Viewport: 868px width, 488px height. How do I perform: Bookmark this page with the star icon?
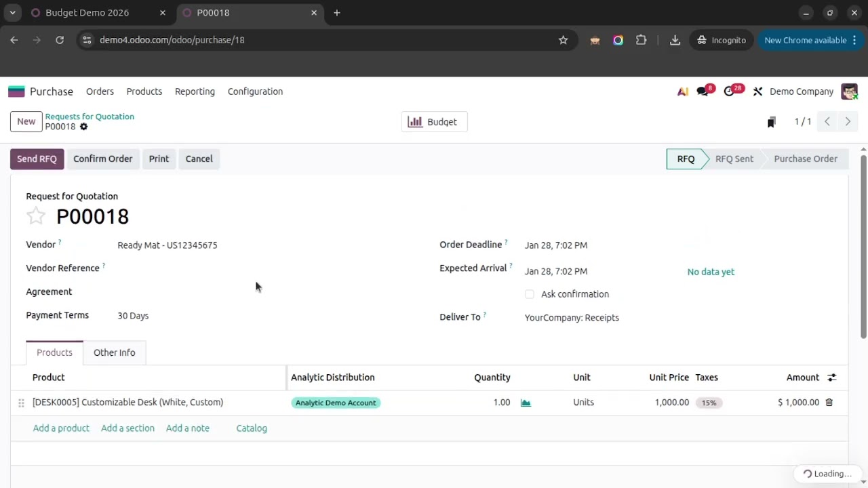(563, 40)
